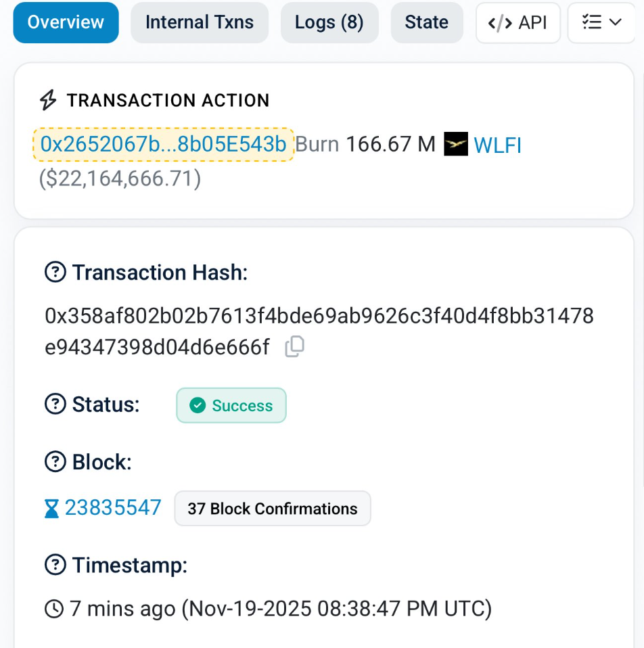The width and height of the screenshot is (644, 648).
Task: Click the API button
Action: 518,22
